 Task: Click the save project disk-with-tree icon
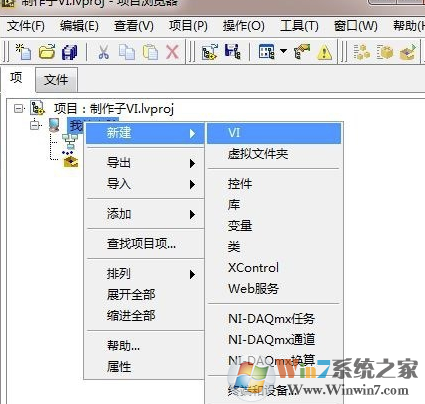pos(232,52)
